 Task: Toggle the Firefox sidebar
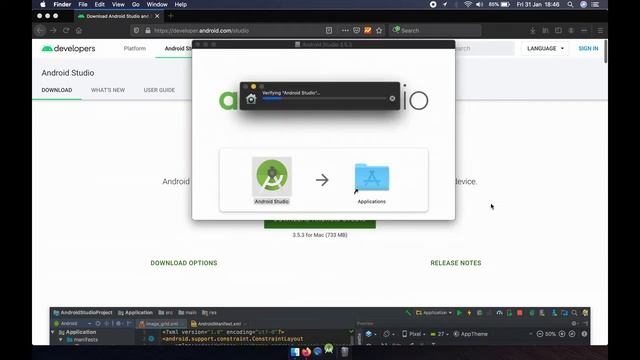click(x=558, y=30)
